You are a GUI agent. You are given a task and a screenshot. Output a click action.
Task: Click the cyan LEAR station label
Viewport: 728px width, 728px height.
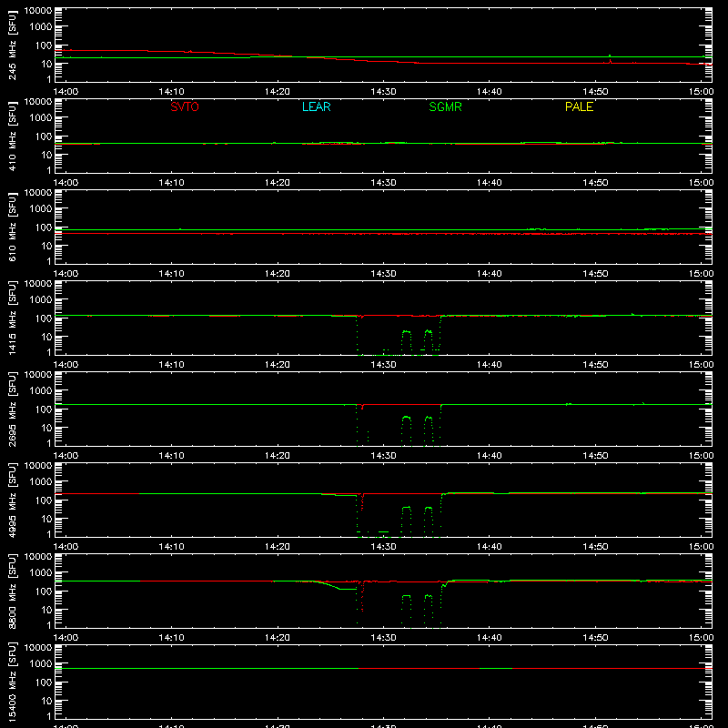pyautogui.click(x=316, y=106)
